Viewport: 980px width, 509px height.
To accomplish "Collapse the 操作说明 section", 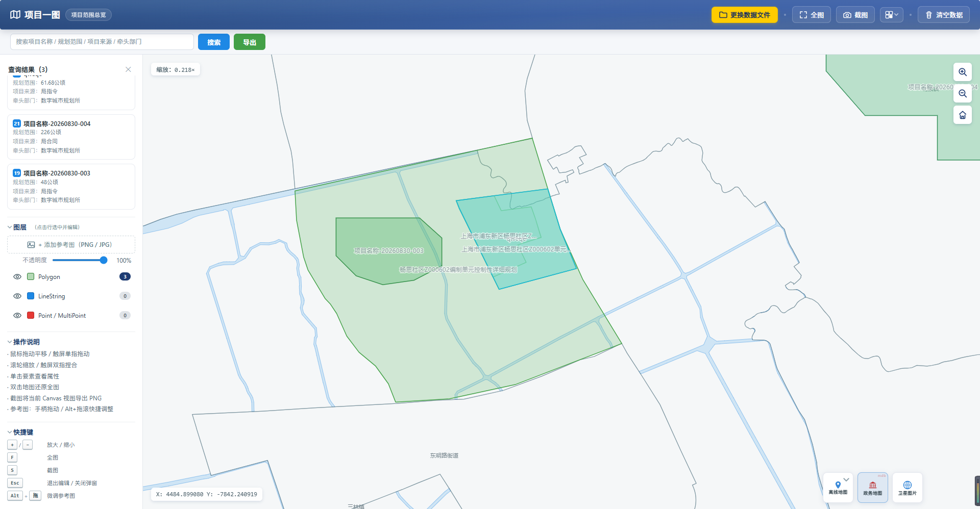I will (23, 342).
